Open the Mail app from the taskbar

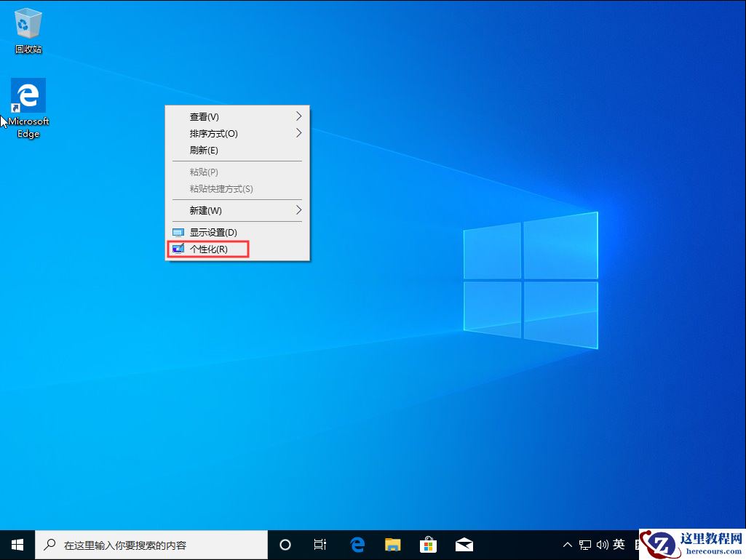tap(464, 544)
